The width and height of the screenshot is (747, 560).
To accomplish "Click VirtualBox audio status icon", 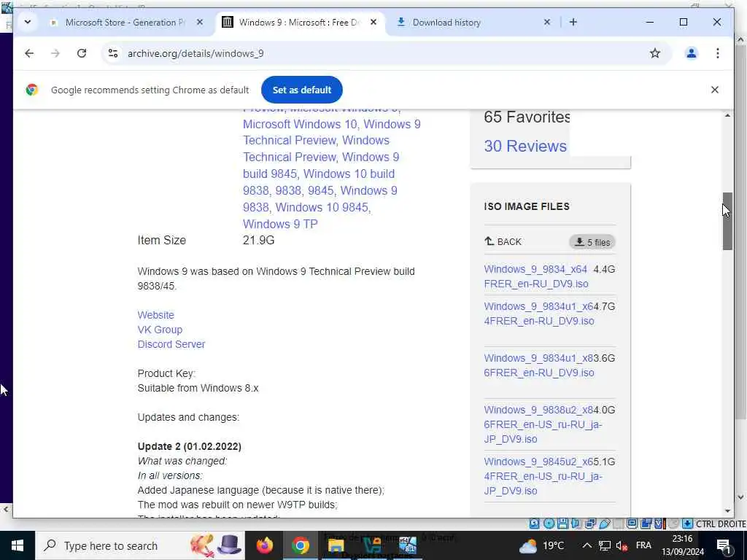I will [576, 524].
